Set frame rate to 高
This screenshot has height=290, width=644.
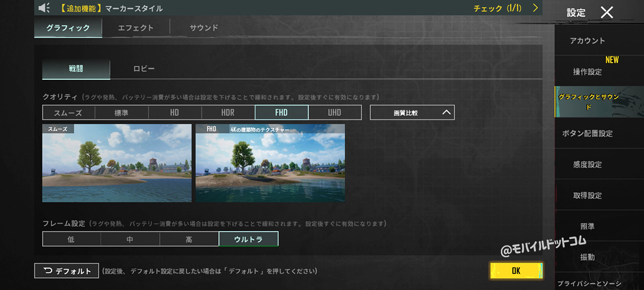point(189,239)
